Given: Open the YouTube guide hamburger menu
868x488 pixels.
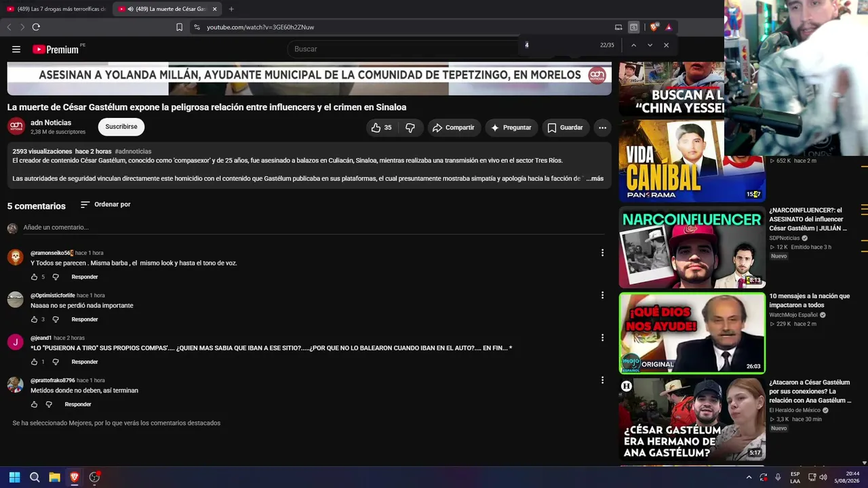Looking at the screenshot, I should pyautogui.click(x=16, y=49).
